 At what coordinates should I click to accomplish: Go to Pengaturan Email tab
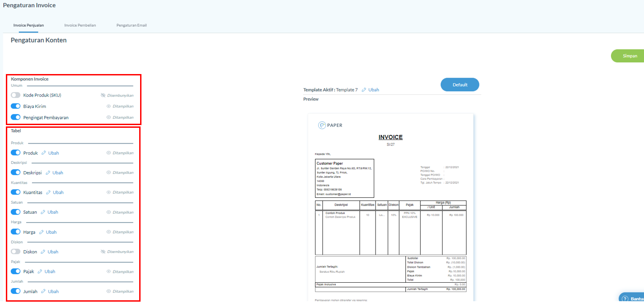[x=132, y=25]
